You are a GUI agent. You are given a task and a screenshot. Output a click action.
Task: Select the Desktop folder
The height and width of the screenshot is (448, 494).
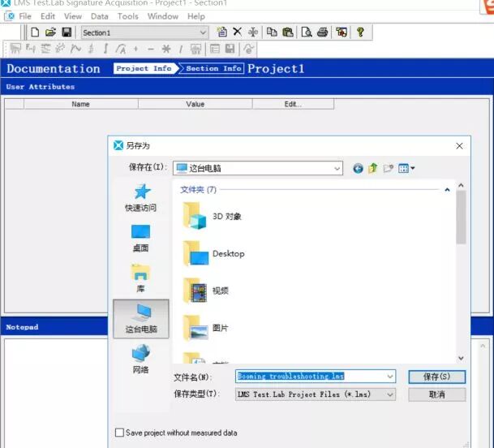coord(213,253)
